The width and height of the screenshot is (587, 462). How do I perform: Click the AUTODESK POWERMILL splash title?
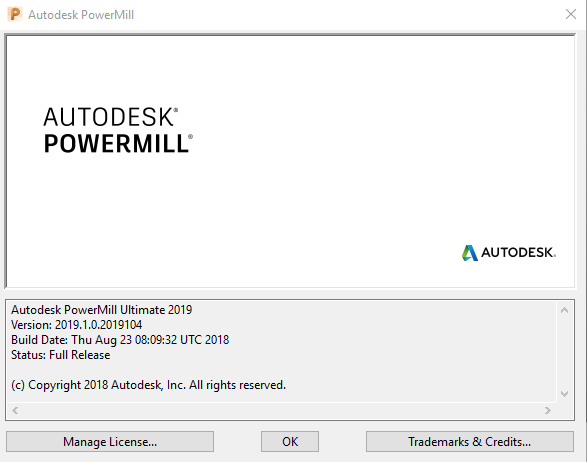pos(118,130)
